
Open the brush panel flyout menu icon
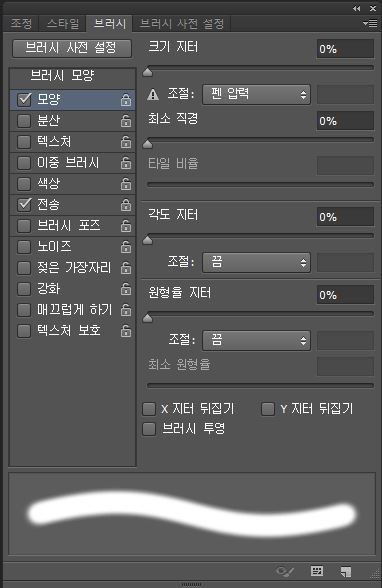(x=370, y=23)
